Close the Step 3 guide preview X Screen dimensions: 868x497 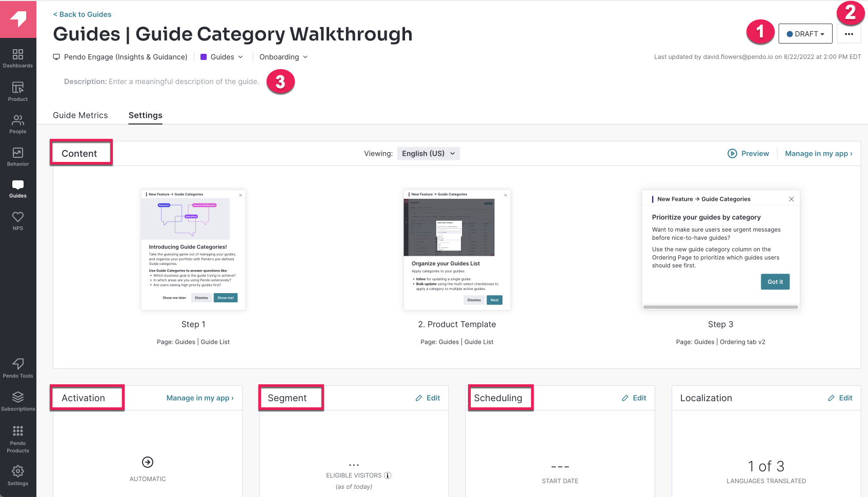coord(791,199)
